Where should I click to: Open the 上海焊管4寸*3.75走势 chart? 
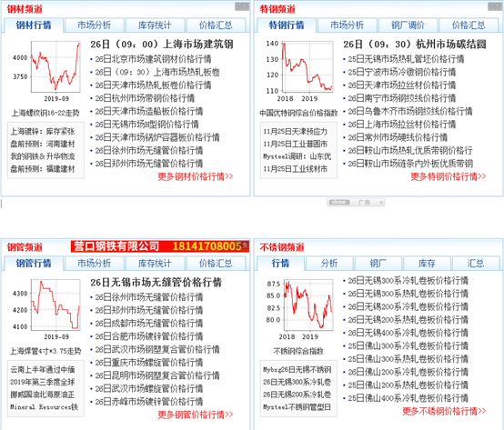[46, 308]
